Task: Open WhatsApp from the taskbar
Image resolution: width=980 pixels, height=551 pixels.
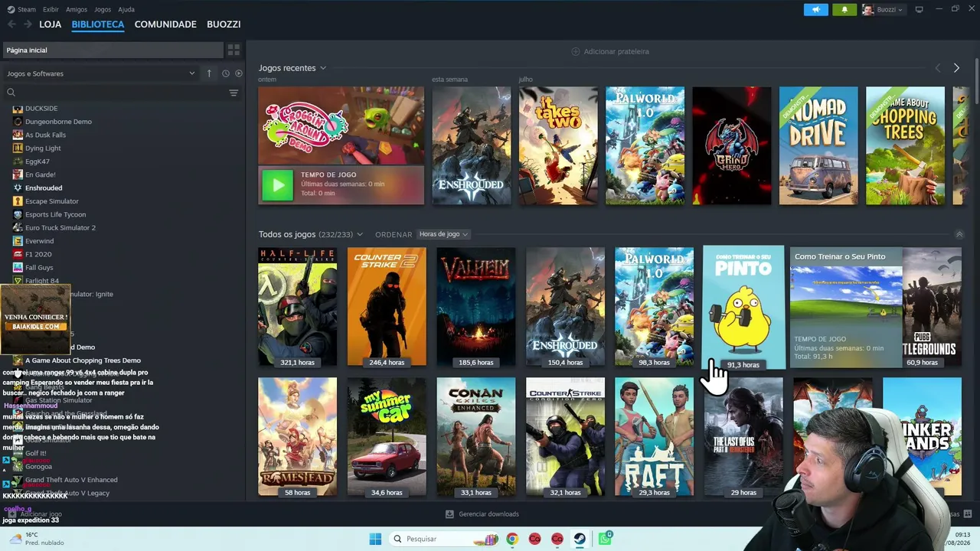Action: pyautogui.click(x=605, y=539)
